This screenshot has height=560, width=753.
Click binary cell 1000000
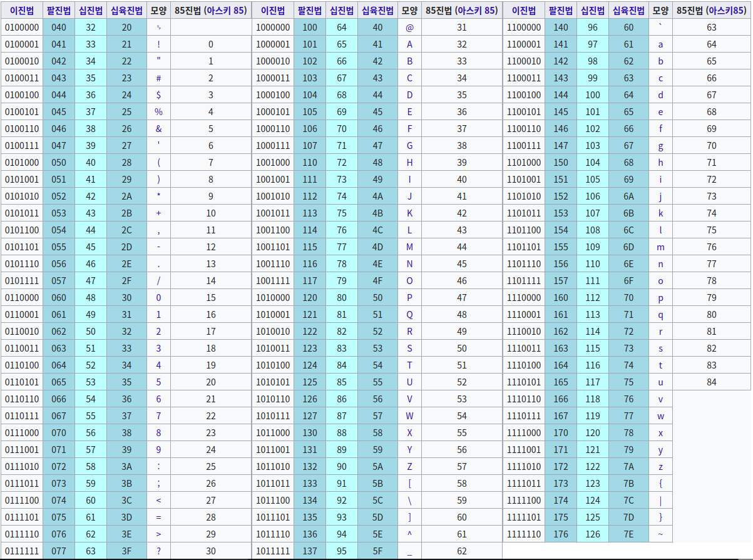coord(273,28)
